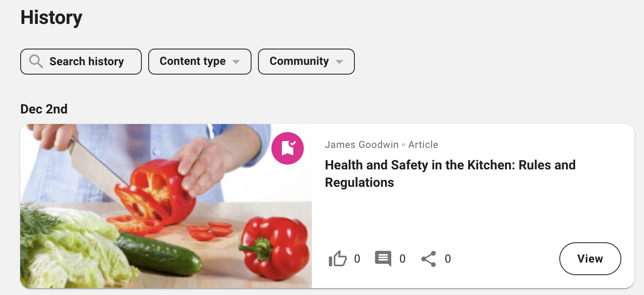Click the Community dropdown arrow
This screenshot has height=295, width=644.
[x=339, y=62]
